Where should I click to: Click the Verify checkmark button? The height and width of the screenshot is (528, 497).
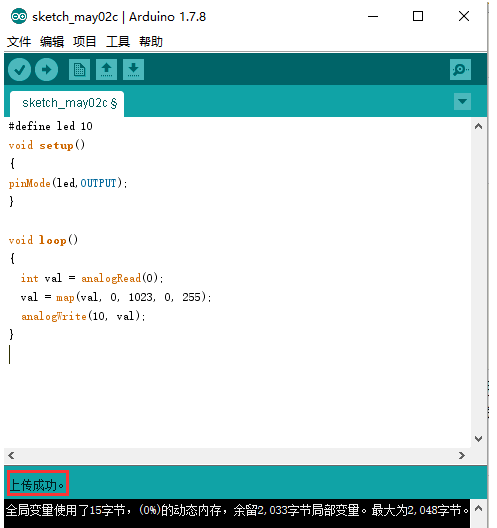(x=20, y=70)
